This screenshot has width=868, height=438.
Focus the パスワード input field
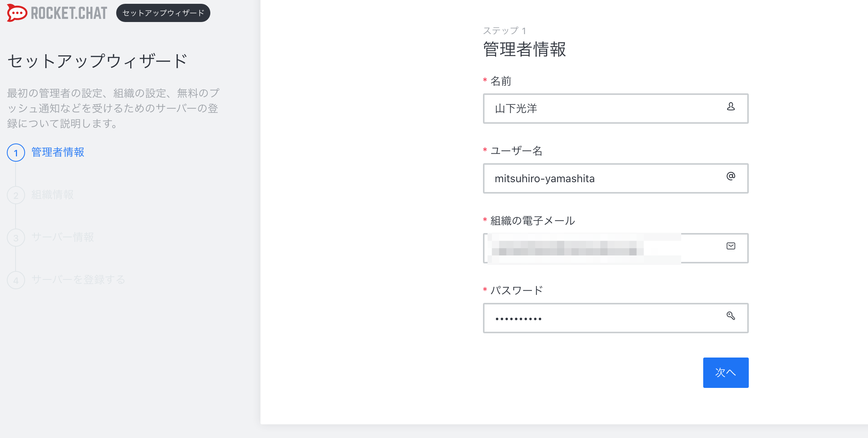click(x=615, y=318)
